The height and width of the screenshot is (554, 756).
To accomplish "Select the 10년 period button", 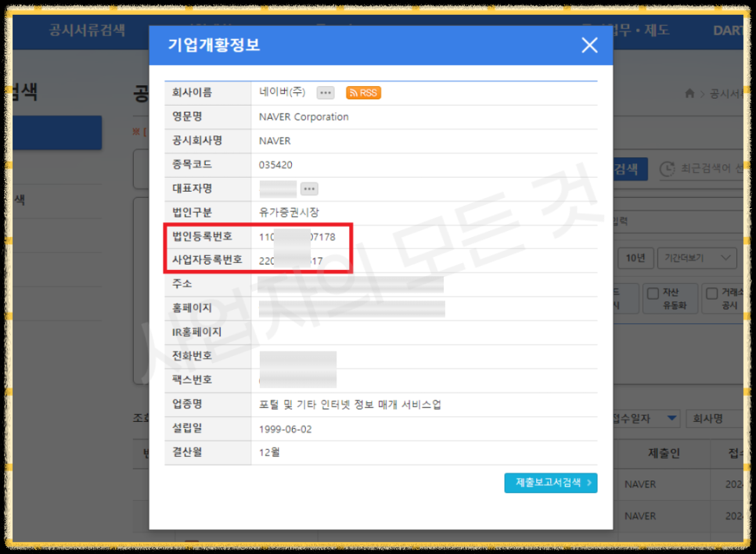I will pos(636,258).
